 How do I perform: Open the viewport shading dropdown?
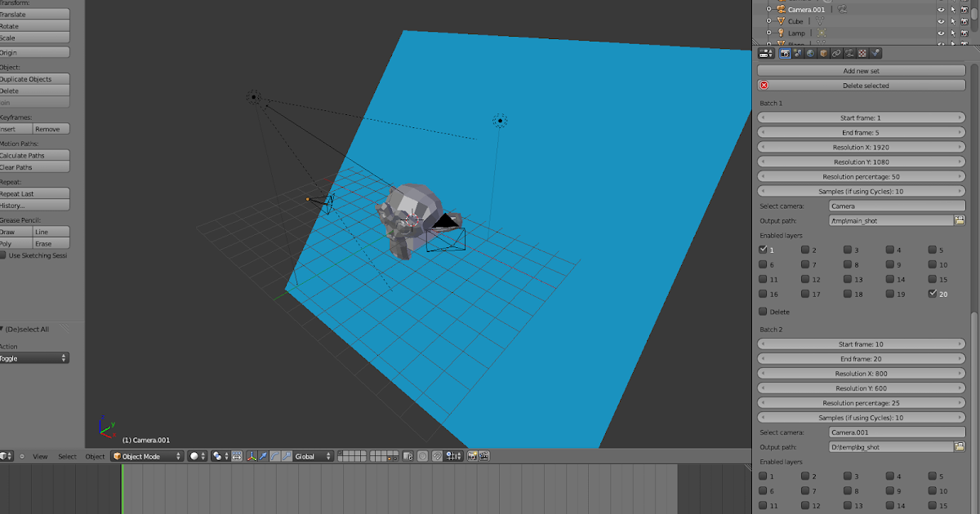tap(194, 456)
